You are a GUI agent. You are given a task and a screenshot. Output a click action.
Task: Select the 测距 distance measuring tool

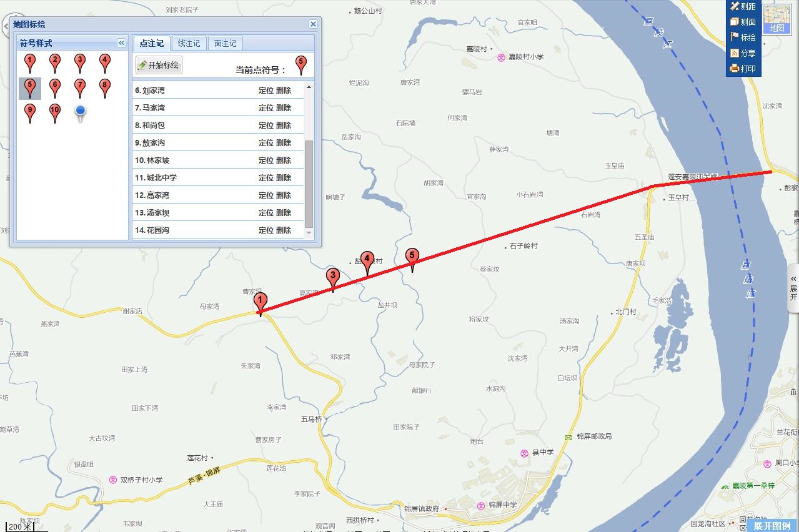[743, 7]
